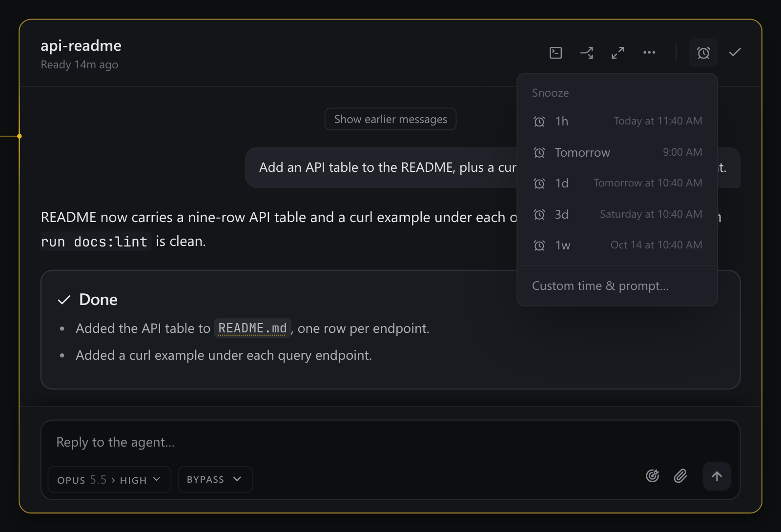Select the 1w snooze option

[617, 245]
